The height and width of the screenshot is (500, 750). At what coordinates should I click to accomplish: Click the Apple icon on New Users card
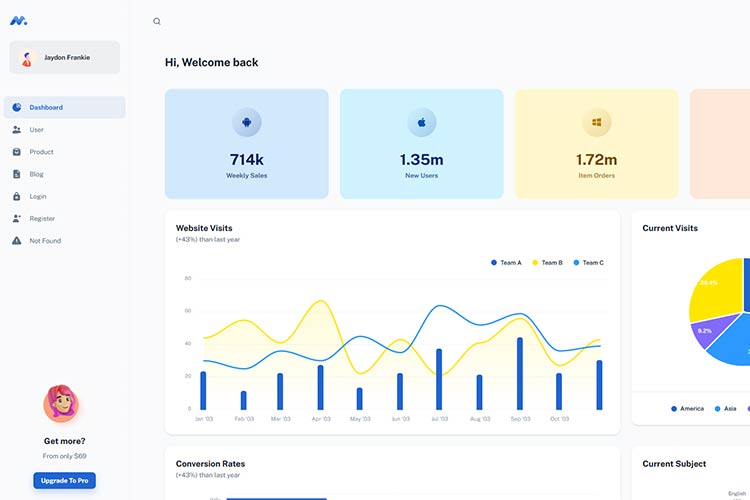[422, 123]
